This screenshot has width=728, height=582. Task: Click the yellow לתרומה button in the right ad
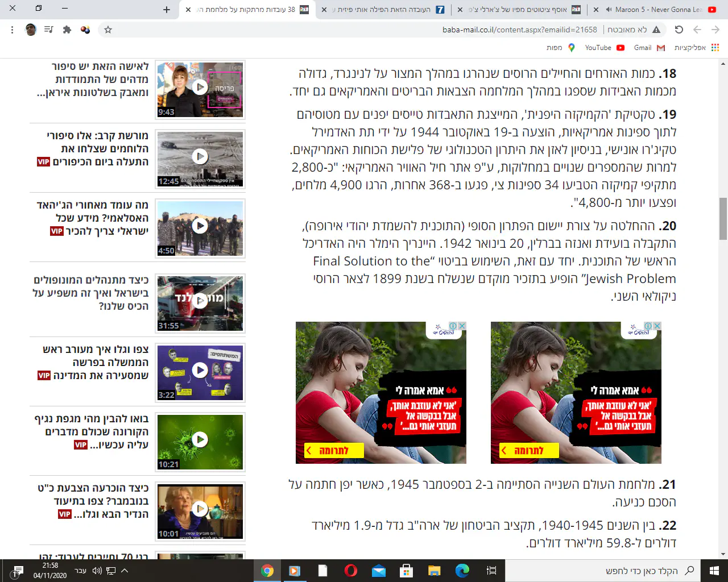coord(528,451)
